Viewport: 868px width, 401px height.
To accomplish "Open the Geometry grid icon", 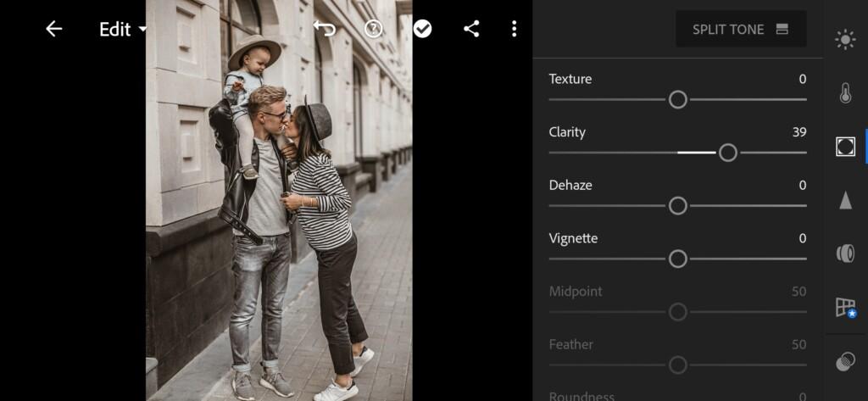I will coord(845,307).
